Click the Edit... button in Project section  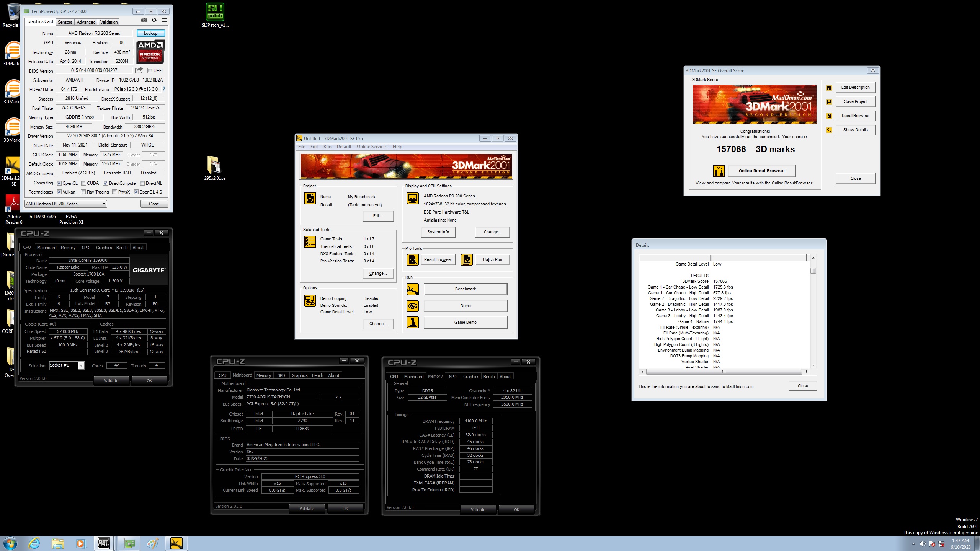pos(378,216)
